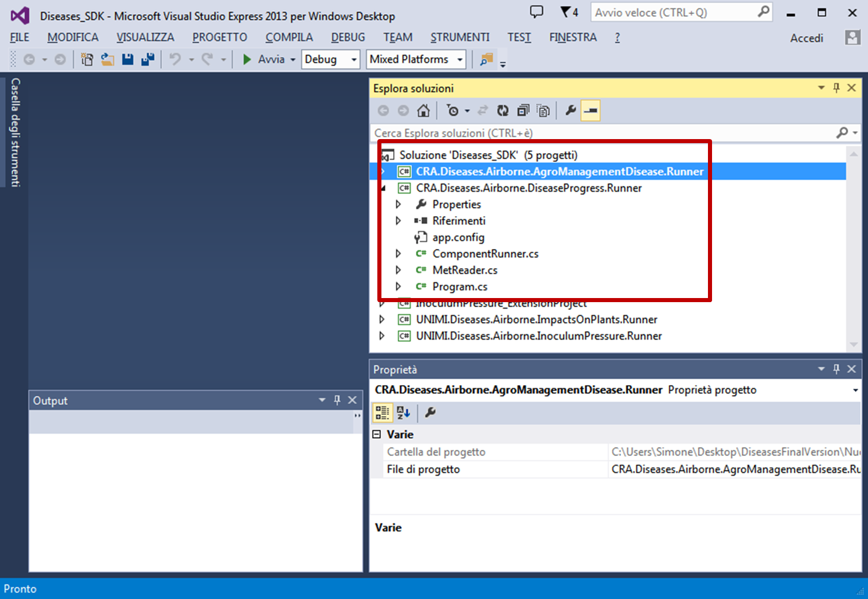This screenshot has height=599, width=868.
Task: Expand the Program.cs node
Action: click(x=398, y=286)
